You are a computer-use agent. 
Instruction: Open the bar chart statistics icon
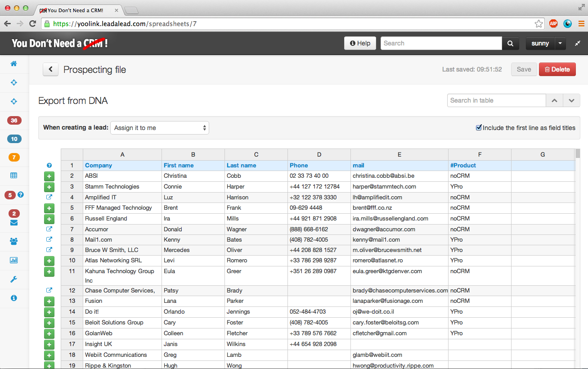click(14, 260)
